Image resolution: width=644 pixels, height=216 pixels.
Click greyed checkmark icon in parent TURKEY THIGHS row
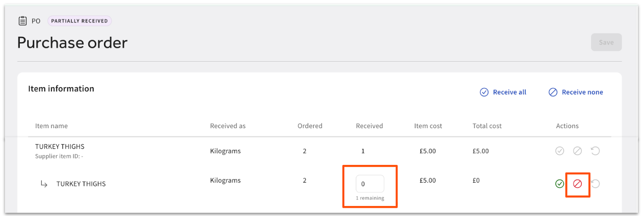559,151
